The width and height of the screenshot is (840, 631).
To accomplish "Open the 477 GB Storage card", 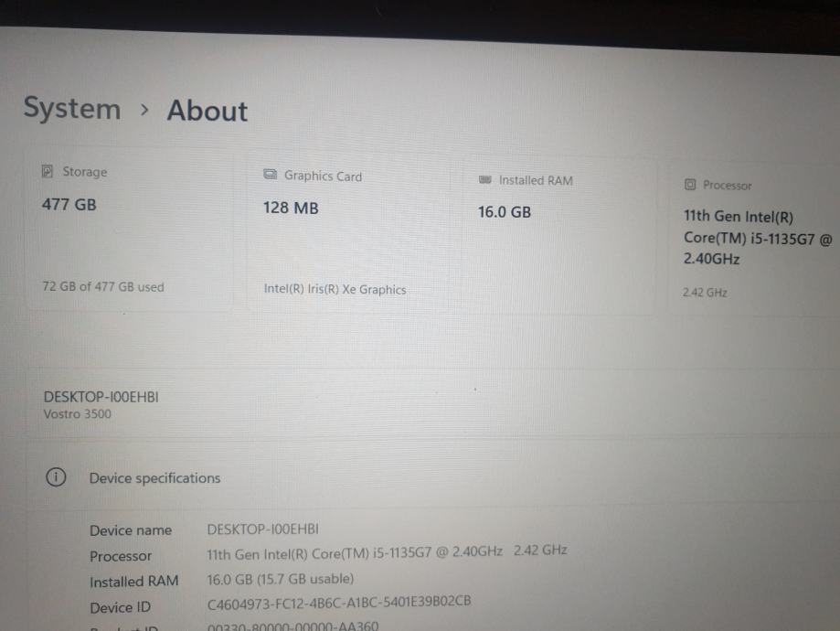I will pyautogui.click(x=130, y=230).
